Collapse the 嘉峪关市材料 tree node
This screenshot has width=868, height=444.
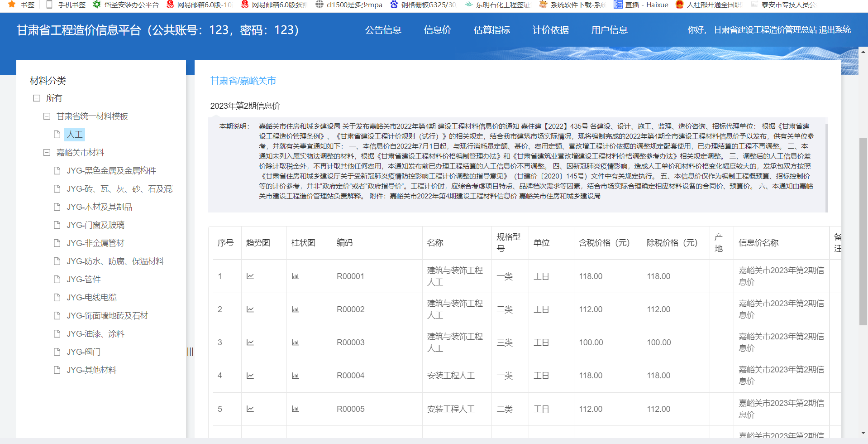point(47,152)
